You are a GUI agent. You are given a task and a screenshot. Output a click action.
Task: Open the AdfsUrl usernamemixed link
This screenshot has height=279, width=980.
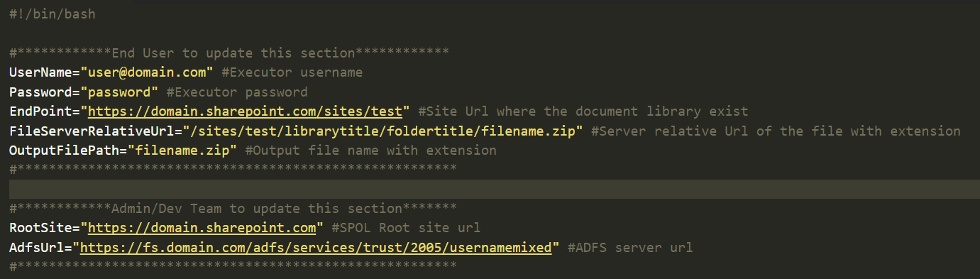click(316, 248)
